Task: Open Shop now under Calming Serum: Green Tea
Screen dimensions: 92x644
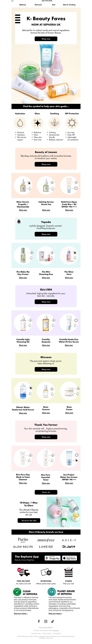Action: point(46,210)
